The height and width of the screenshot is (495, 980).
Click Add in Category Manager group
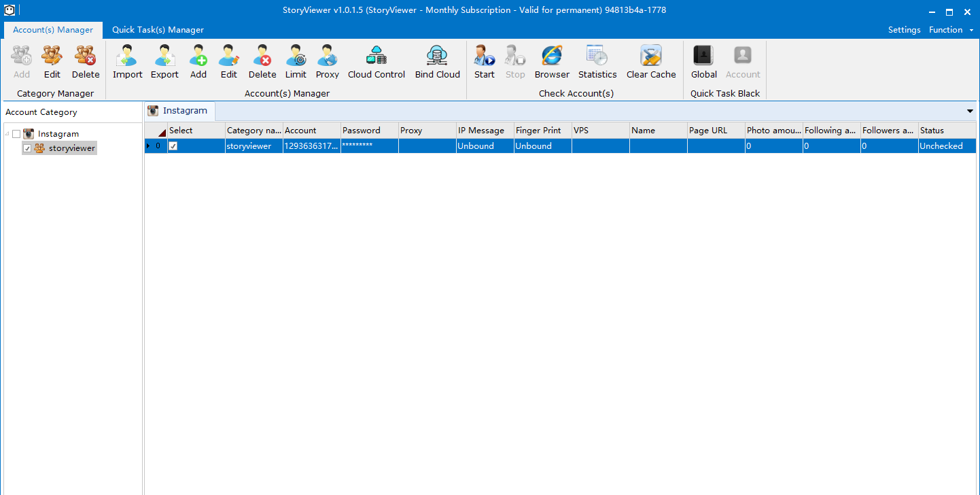(22, 62)
